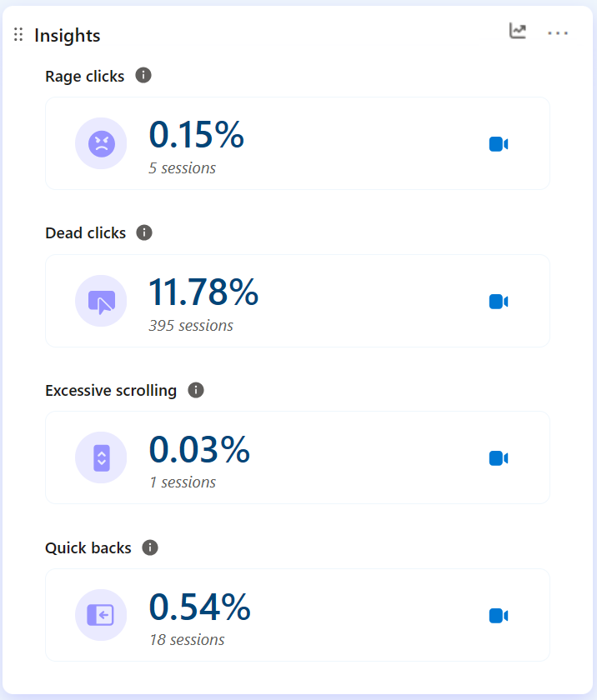Viewport: 597px width, 700px height.
Task: Click the drag handle beside Insights title
Action: (18, 35)
